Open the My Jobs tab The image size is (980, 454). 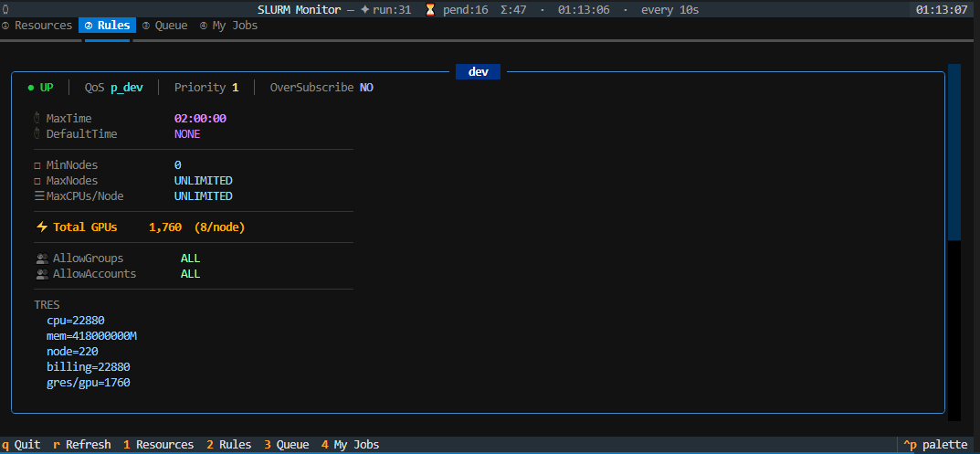[x=228, y=26]
